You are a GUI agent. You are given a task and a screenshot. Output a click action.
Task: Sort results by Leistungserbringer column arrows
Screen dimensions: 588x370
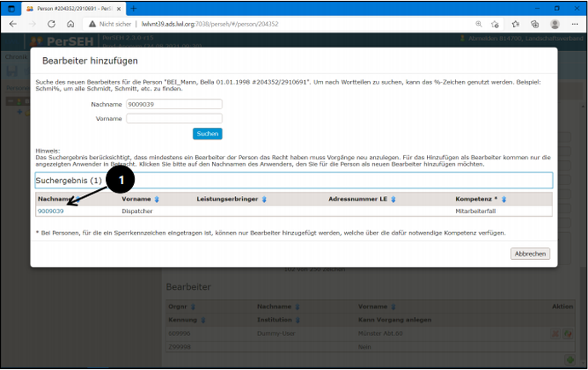click(264, 199)
